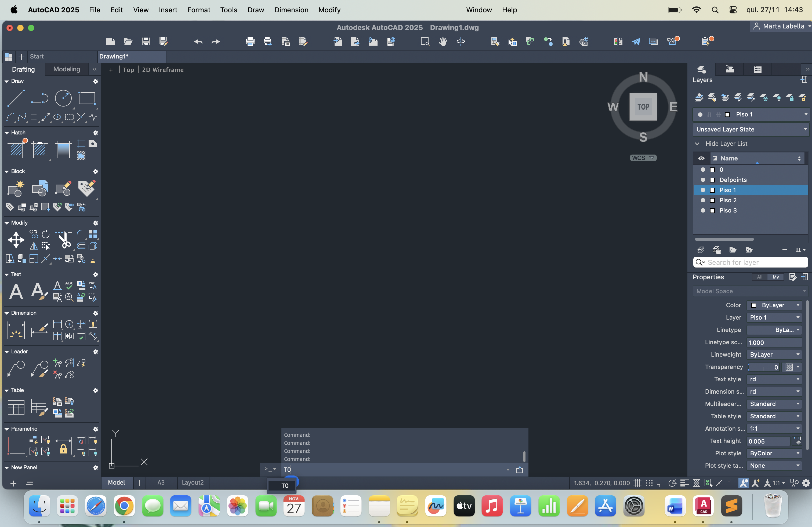The image size is (812, 527).
Task: Open the Lineweight ByLayer dropdown
Action: (x=774, y=354)
